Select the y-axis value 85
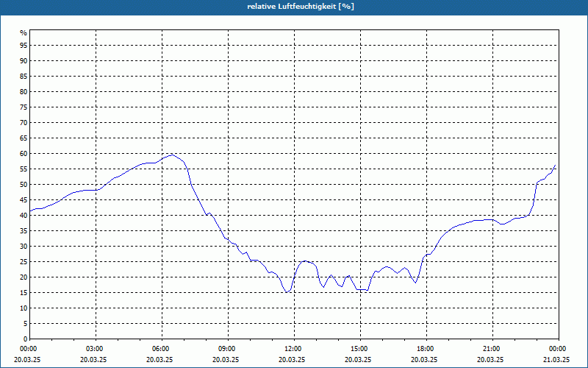The image size is (588, 368). click(24, 77)
